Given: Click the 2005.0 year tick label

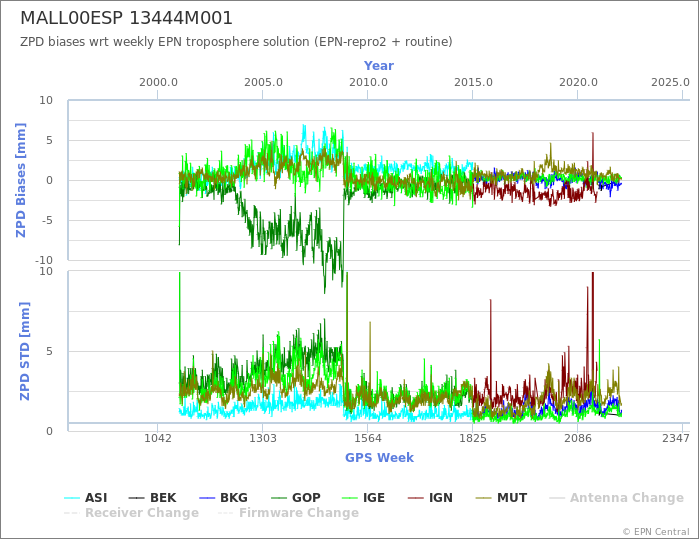Looking at the screenshot, I should [263, 83].
